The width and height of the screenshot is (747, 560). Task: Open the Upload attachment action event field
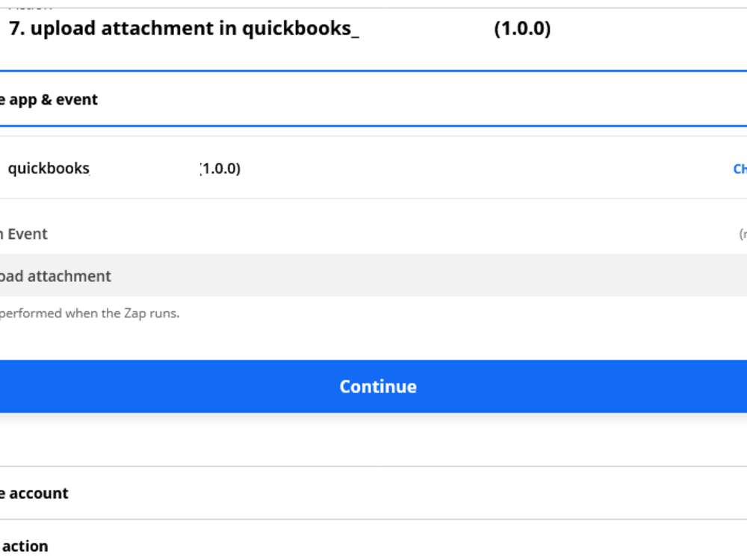coord(373,276)
